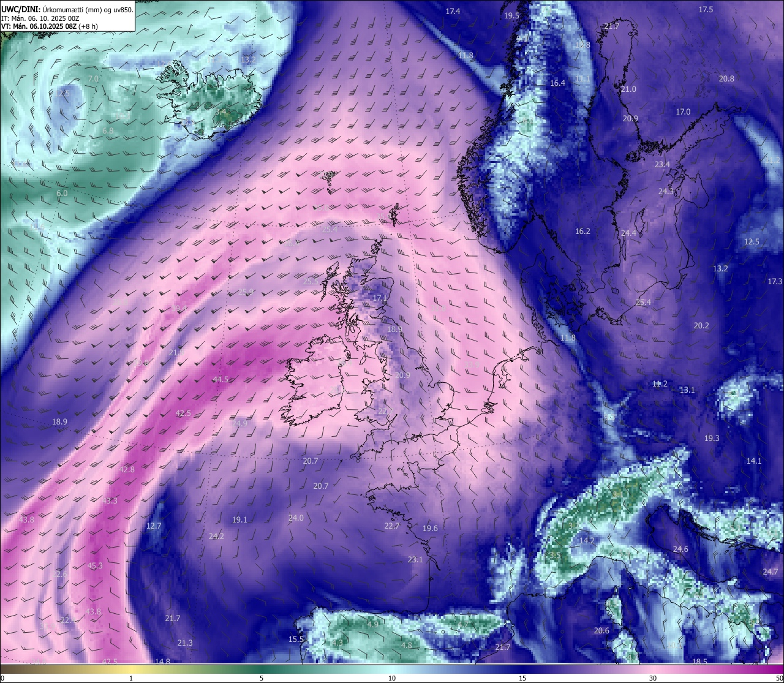Click the 30 tick on the color scale

(x=653, y=678)
